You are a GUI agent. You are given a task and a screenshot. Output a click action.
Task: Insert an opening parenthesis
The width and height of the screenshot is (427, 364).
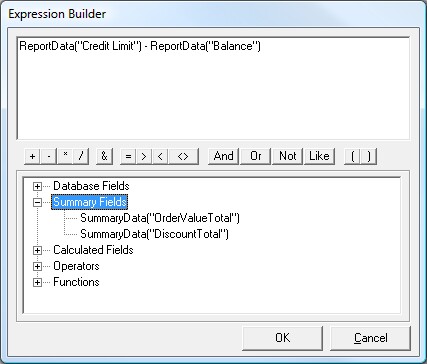352,156
